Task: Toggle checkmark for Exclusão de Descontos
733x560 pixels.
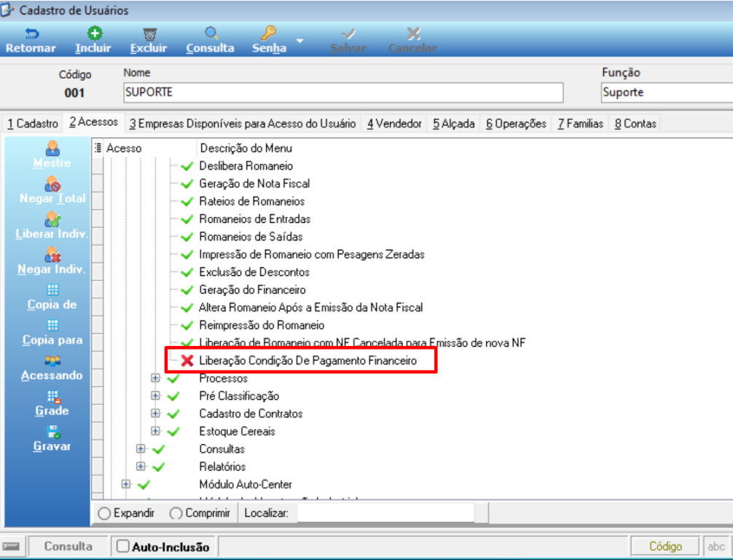Action: pos(187,272)
